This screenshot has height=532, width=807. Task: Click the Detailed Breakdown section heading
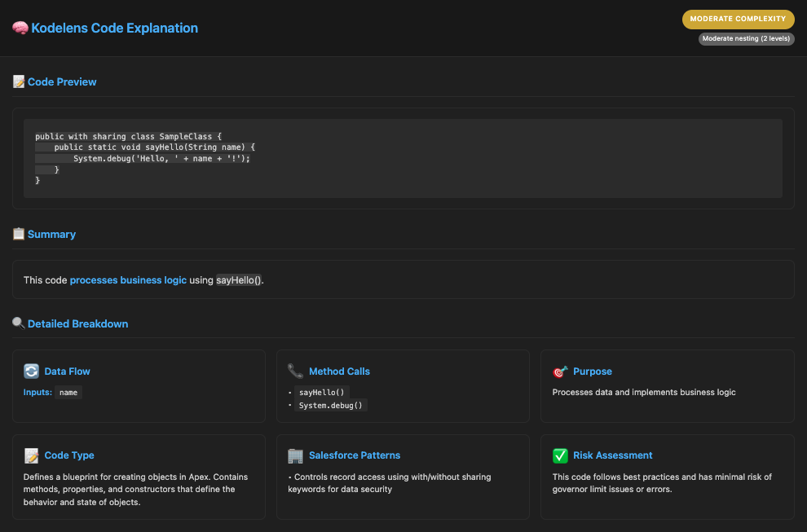tap(77, 323)
